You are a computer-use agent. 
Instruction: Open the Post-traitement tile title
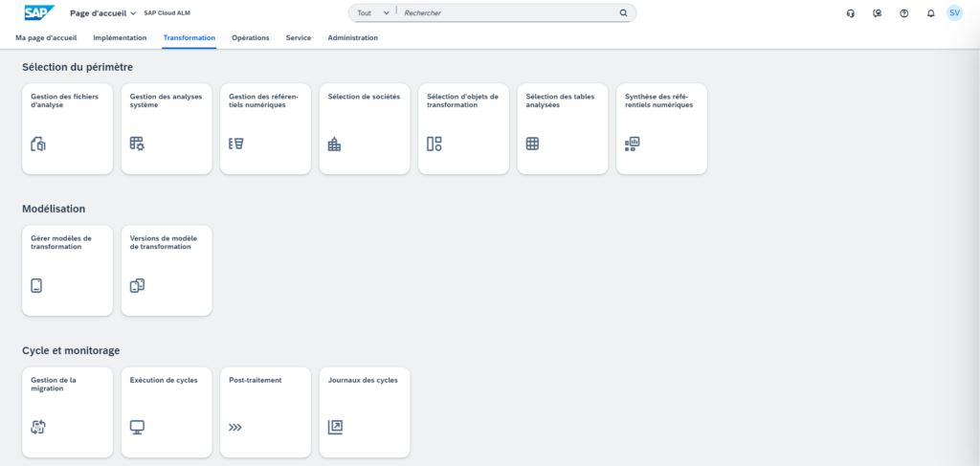coord(255,380)
